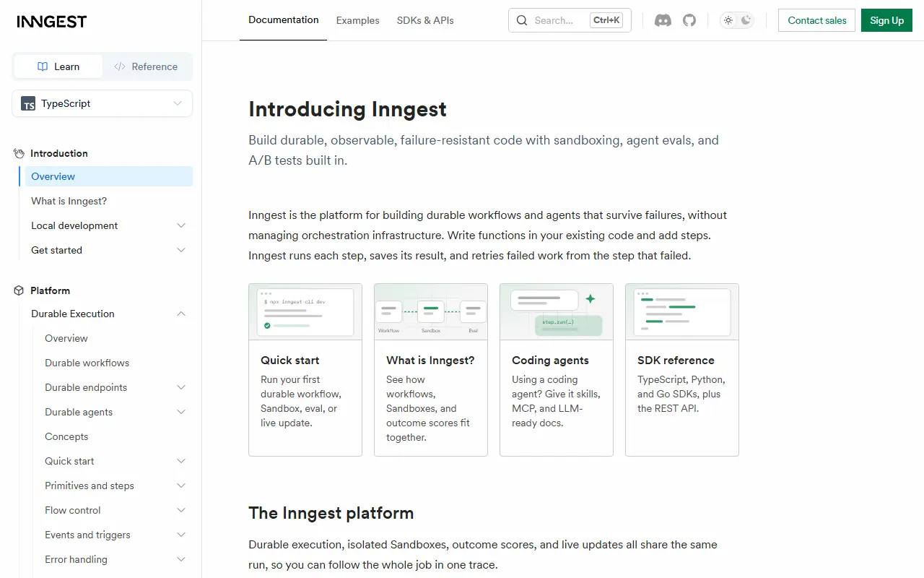The width and height of the screenshot is (924, 578).
Task: Expand the Error handling submenu
Action: click(x=181, y=559)
